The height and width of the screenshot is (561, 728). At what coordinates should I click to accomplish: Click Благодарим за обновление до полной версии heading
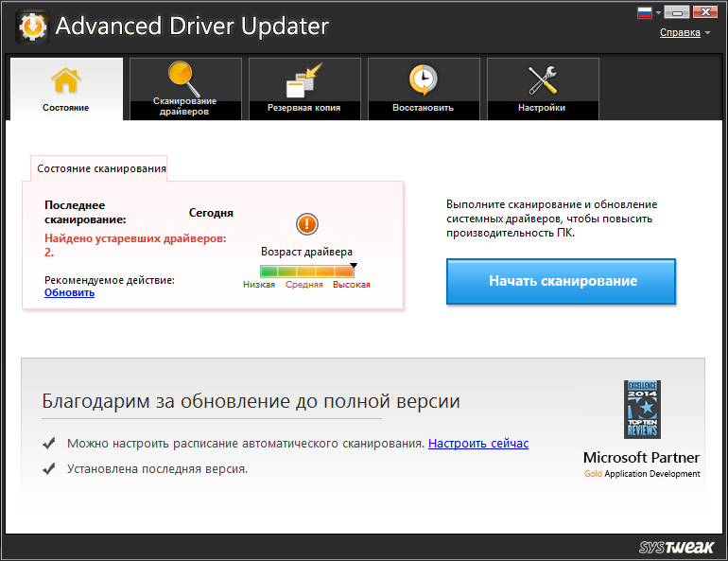tap(251, 401)
